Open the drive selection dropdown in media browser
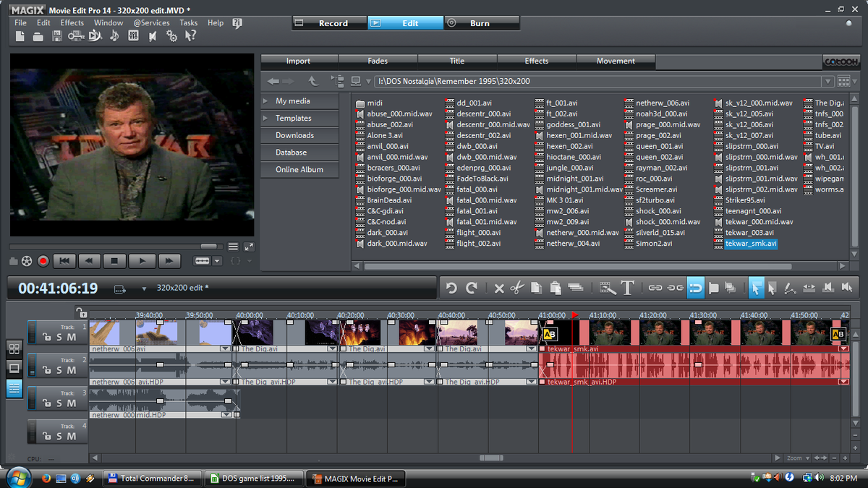Image resolution: width=868 pixels, height=488 pixels. pos(368,82)
